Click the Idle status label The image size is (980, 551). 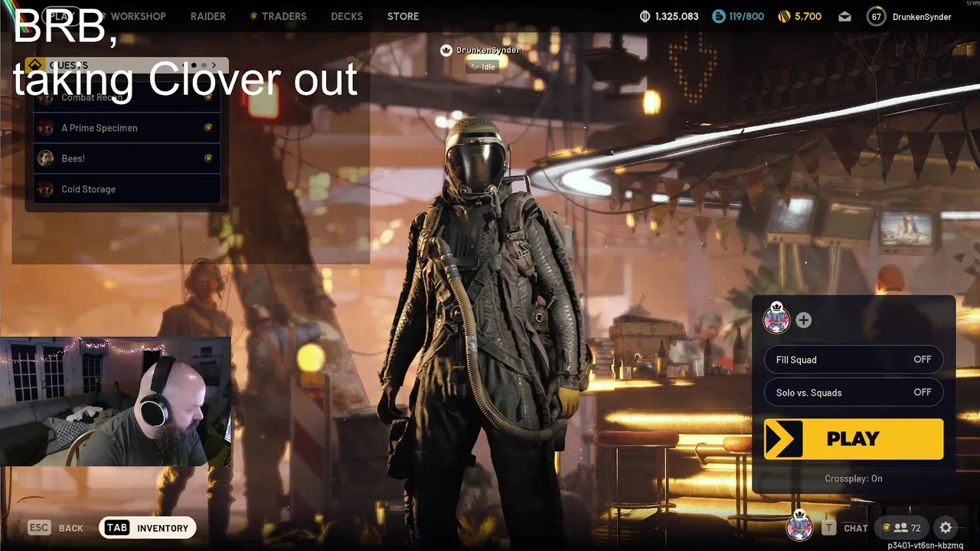coord(482,67)
